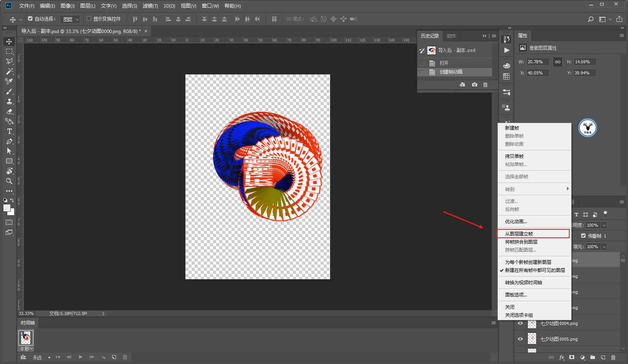Viewport: 628px width, 364px height.
Task: Click the W 20.78% width field
Action: click(x=537, y=62)
